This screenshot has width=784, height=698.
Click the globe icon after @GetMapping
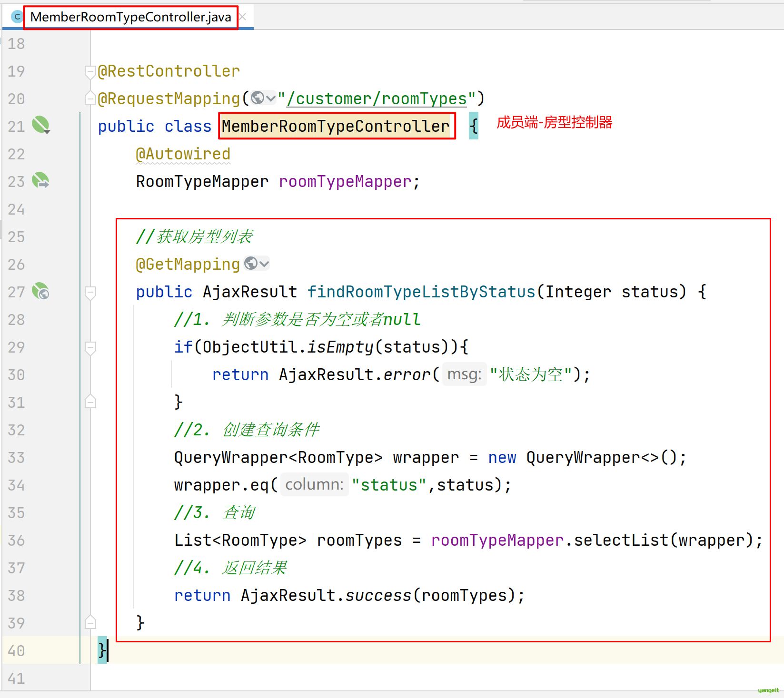pos(251,263)
